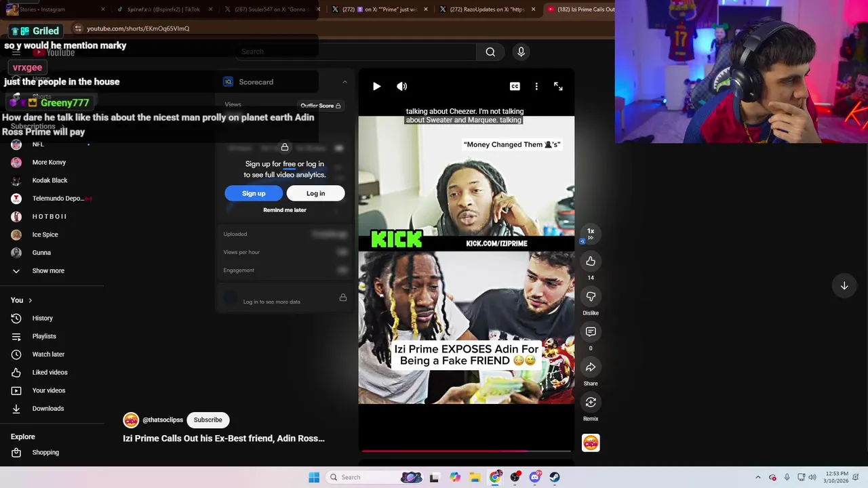Screen dimensions: 868x488
Task: Click the Log in button in Scorecard
Action: tap(315, 193)
